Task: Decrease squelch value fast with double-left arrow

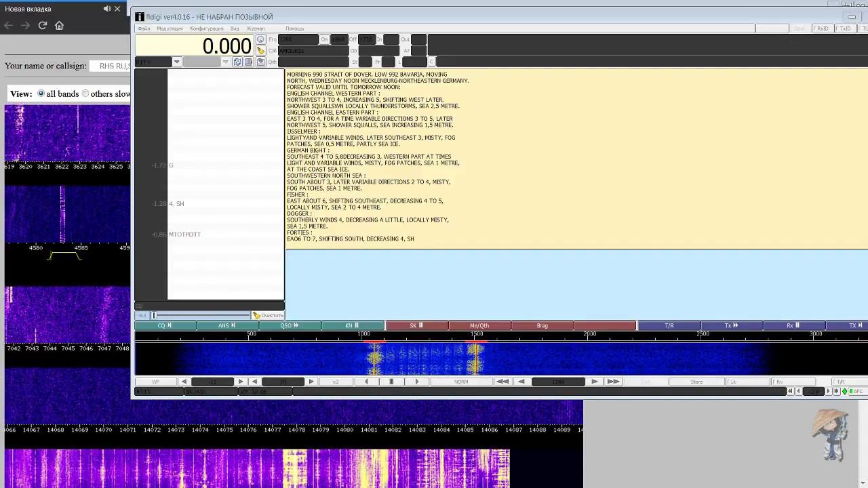Action: point(791,391)
